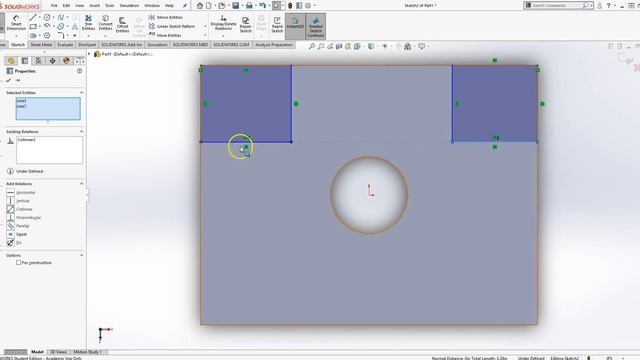Viewport: 640px width, 360px height.
Task: Toggle Shaded Sketch Contours
Action: point(316,27)
